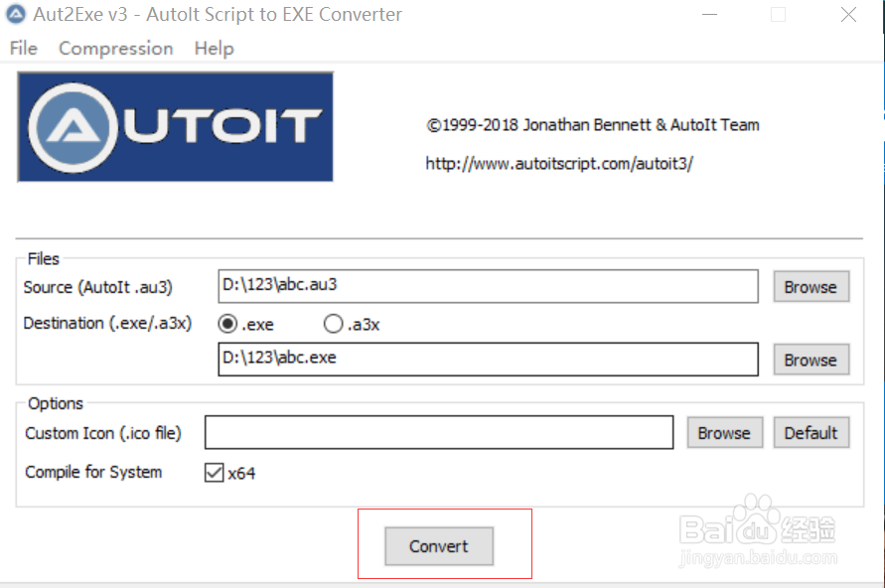This screenshot has width=885, height=588.
Task: Open the File menu
Action: pos(23,49)
